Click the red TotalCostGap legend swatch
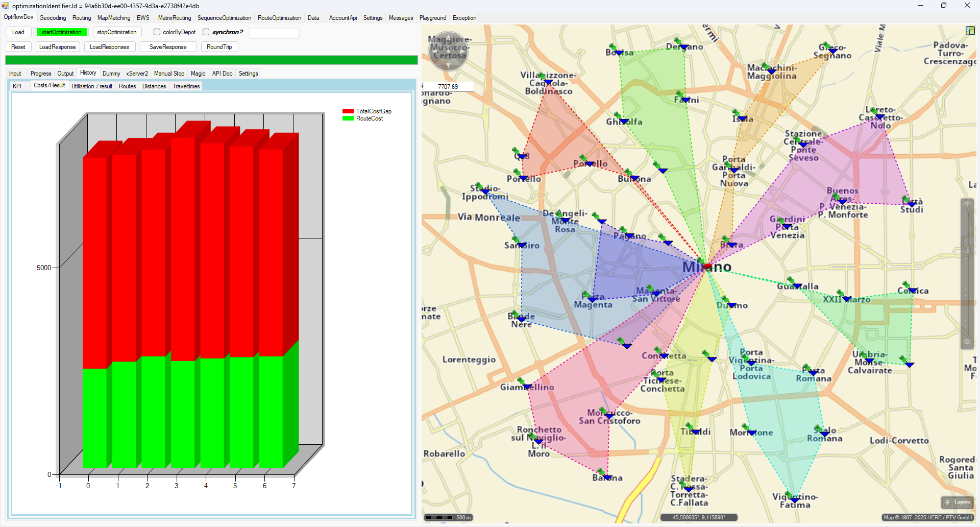Image resolution: width=980 pixels, height=527 pixels. [x=348, y=111]
